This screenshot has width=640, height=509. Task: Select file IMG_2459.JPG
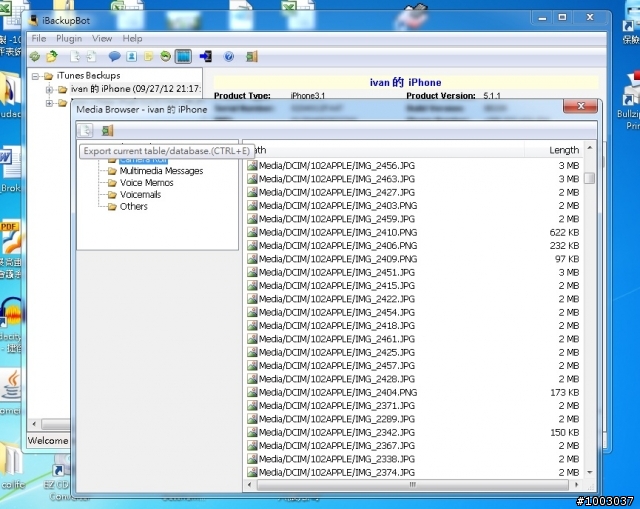point(337,219)
